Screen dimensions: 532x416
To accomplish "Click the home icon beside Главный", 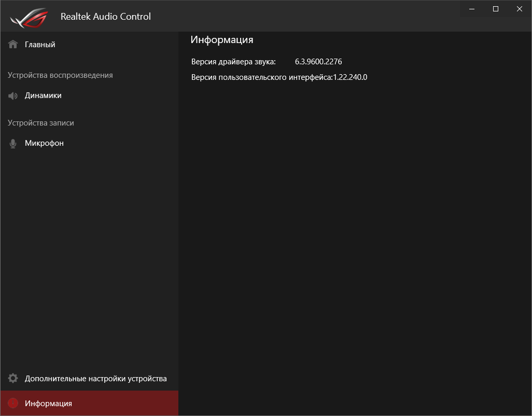I will [x=13, y=45].
